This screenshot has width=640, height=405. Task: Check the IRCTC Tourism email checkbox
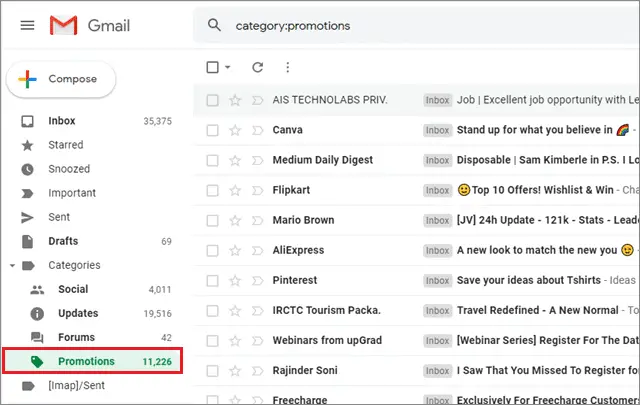click(212, 311)
